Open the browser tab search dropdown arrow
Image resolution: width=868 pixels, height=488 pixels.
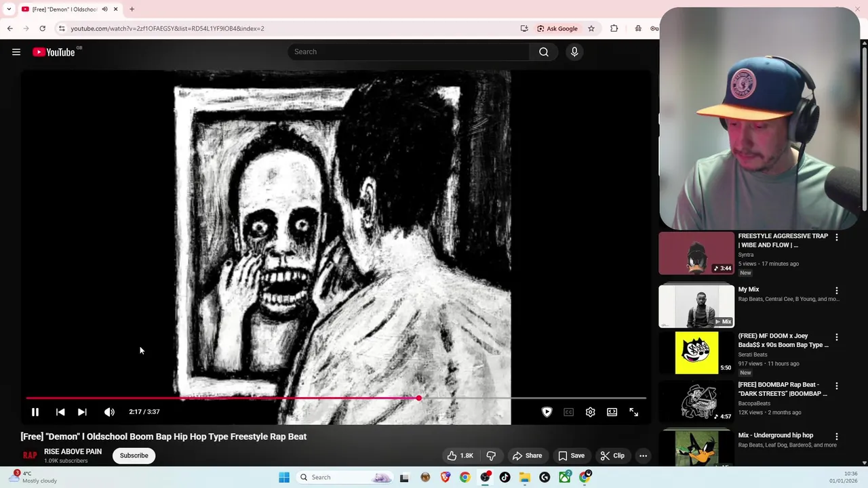point(9,9)
